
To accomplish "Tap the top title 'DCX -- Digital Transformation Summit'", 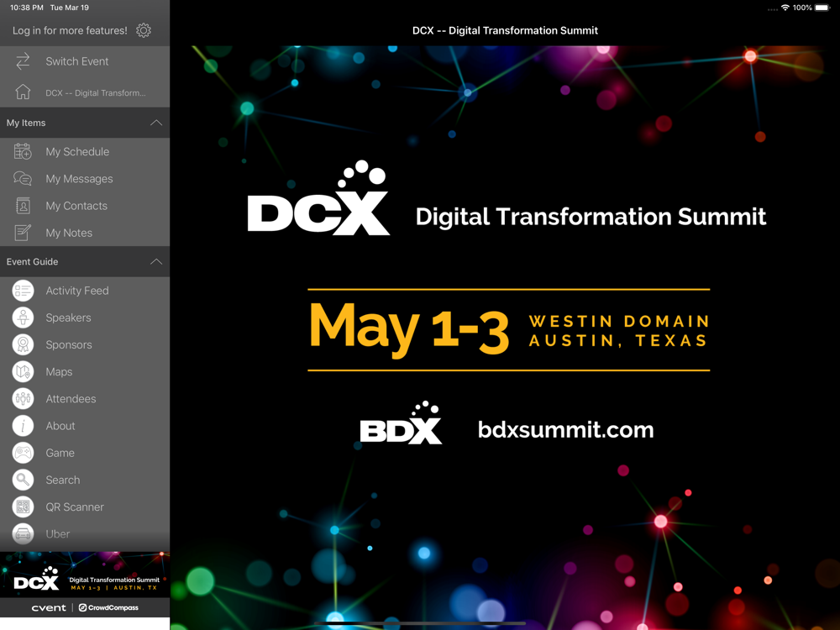I will 505,30.
